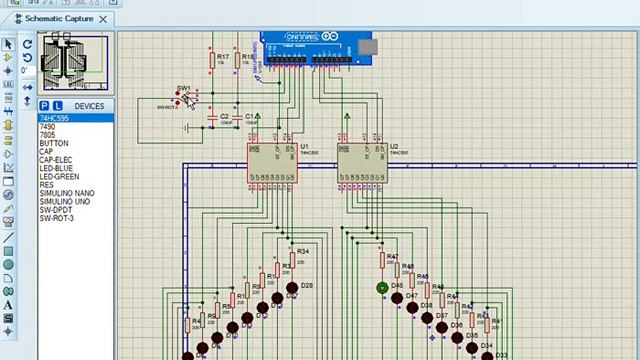This screenshot has width=640, height=360.
Task: Switch to the Schematic Capture tab
Action: (59, 19)
